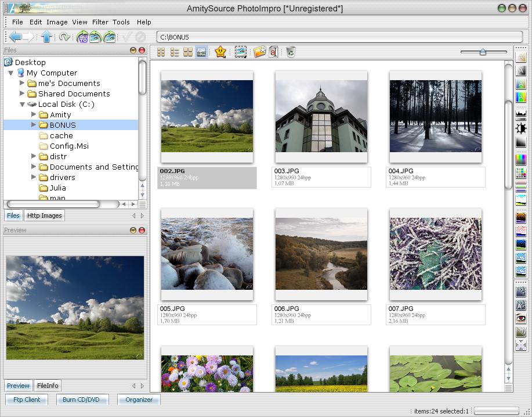Viewport: 532px width, 417px height.
Task: Switch to large tiles view
Action: (x=187, y=52)
